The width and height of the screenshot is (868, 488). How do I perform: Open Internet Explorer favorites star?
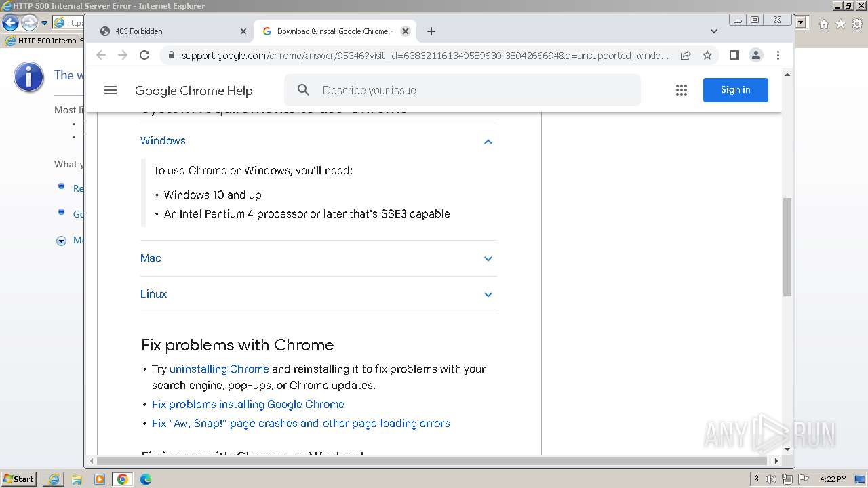[840, 24]
